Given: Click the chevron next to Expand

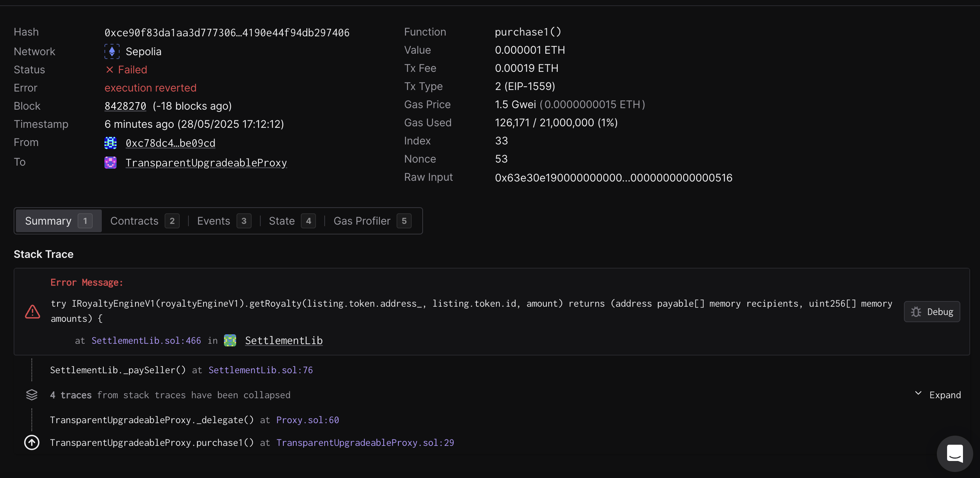Looking at the screenshot, I should pos(918,393).
